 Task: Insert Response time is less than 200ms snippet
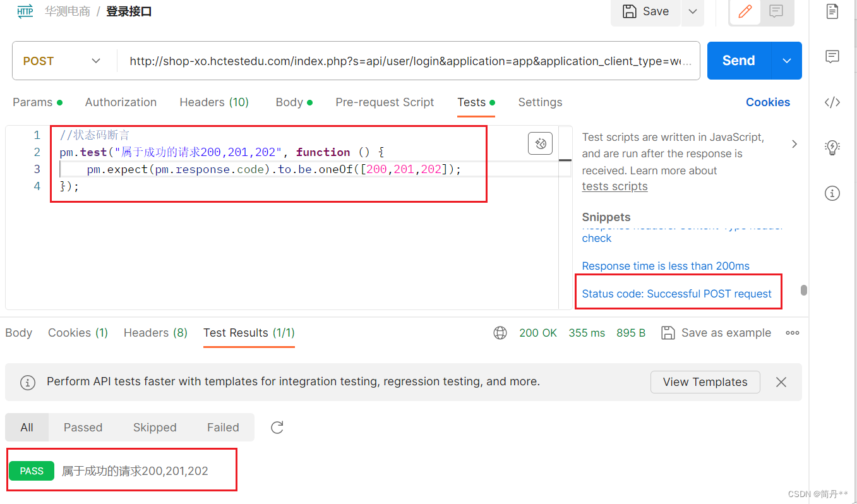666,266
